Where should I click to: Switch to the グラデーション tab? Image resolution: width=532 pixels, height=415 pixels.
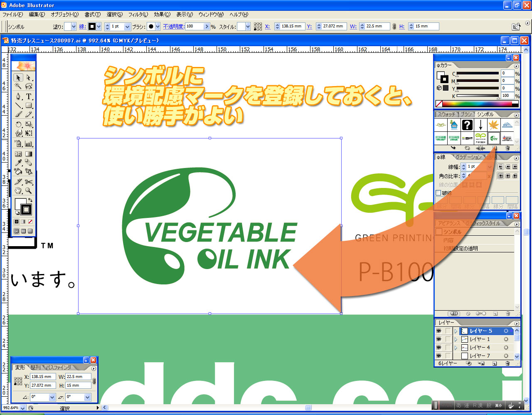point(468,157)
